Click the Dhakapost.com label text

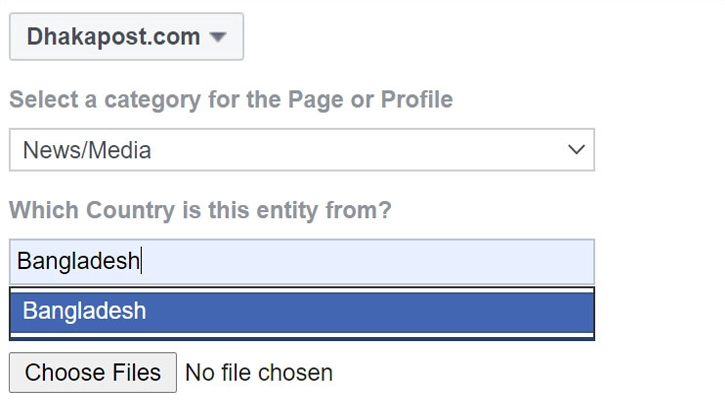(x=114, y=37)
